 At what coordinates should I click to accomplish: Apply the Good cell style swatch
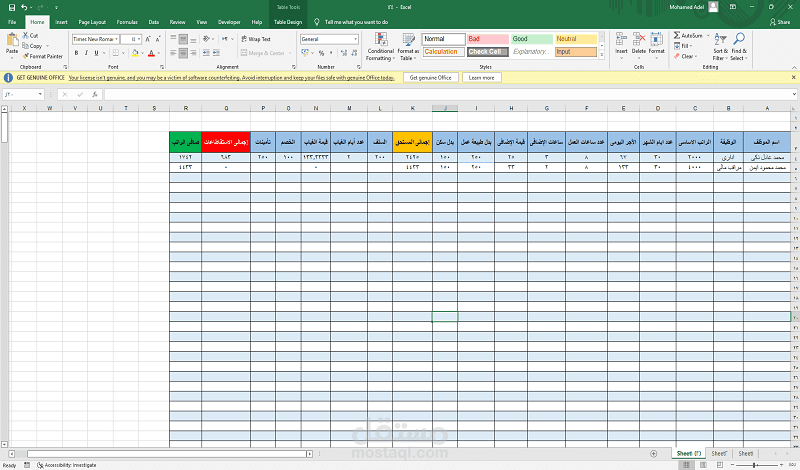tap(532, 39)
